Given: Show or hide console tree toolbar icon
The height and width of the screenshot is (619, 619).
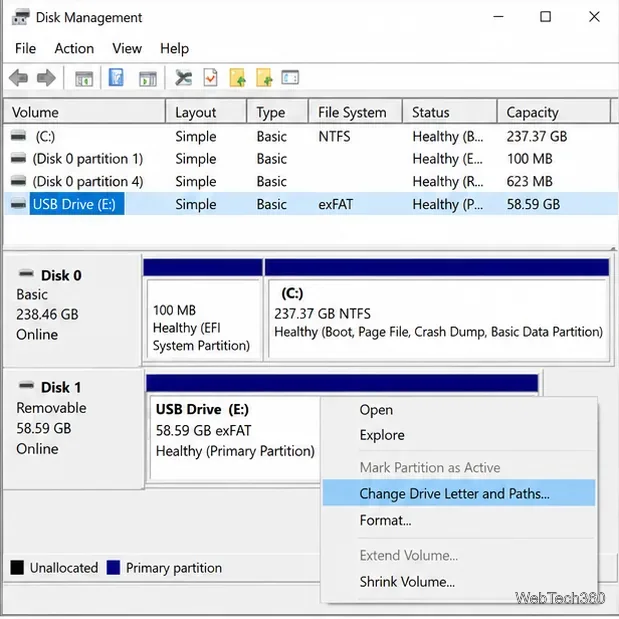Looking at the screenshot, I should click(84, 78).
